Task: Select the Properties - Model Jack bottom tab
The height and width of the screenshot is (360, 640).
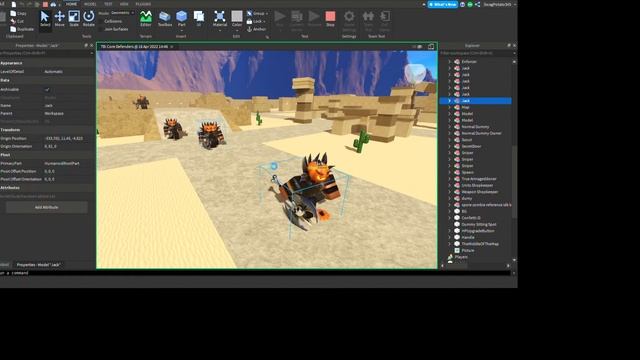Action: click(38, 265)
